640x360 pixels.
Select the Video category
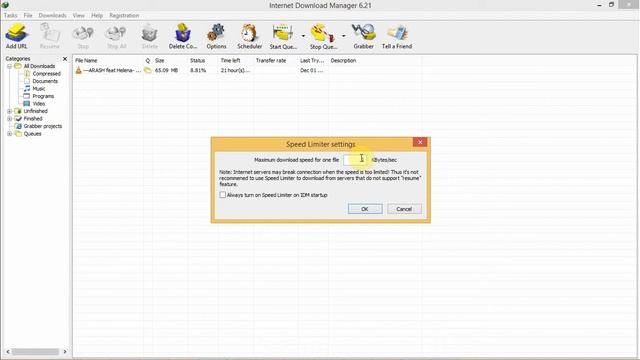(x=39, y=104)
